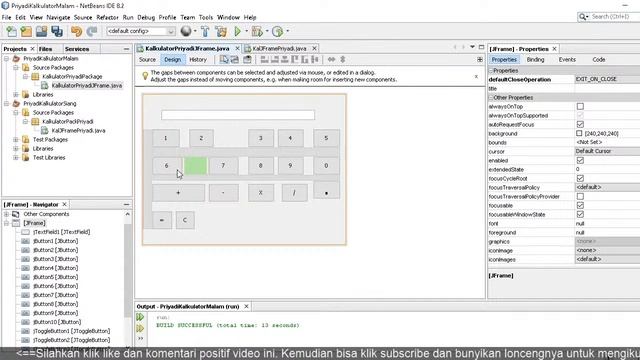Click the "=" button in the form design

(162, 220)
